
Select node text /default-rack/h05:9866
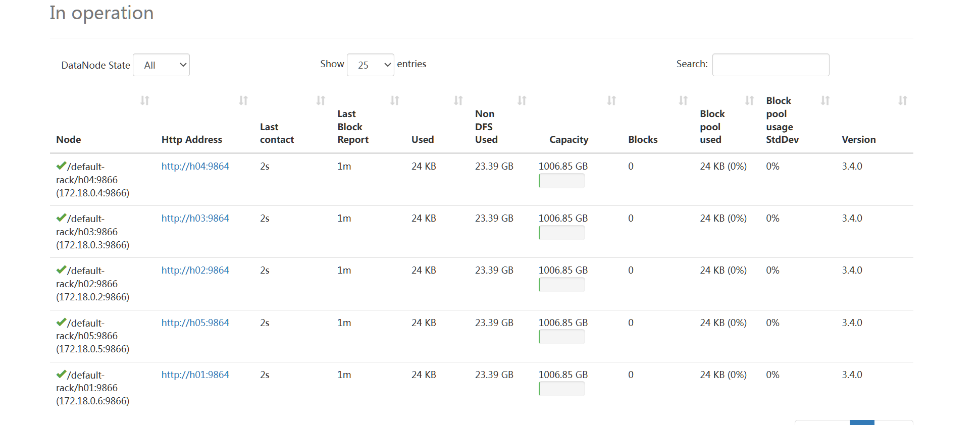click(87, 329)
